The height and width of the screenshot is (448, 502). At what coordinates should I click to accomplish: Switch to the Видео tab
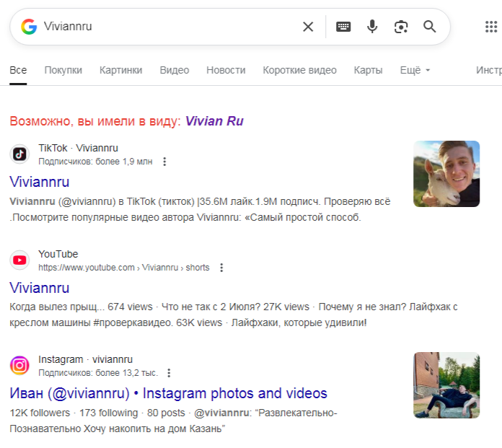click(175, 70)
